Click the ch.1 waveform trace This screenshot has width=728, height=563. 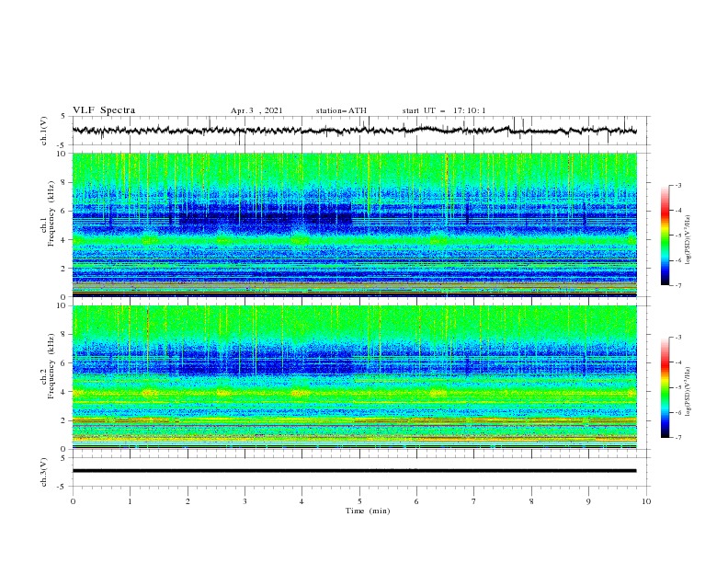(x=354, y=131)
